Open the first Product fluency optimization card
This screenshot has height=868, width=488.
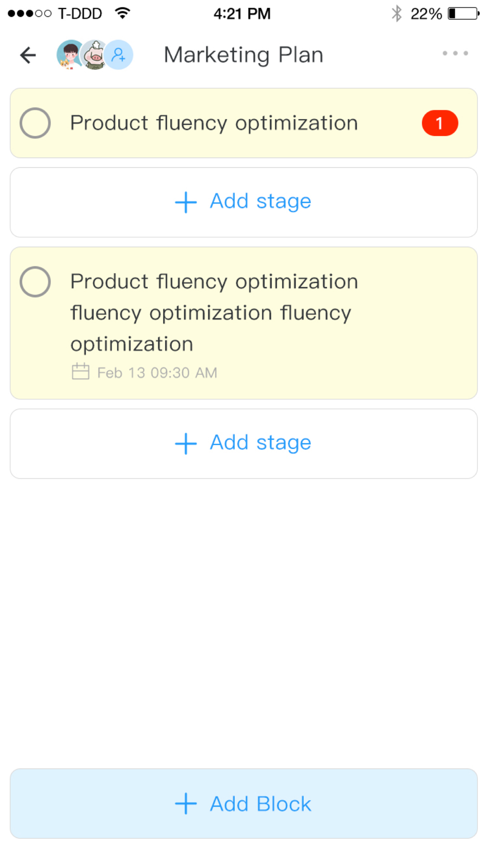214,123
